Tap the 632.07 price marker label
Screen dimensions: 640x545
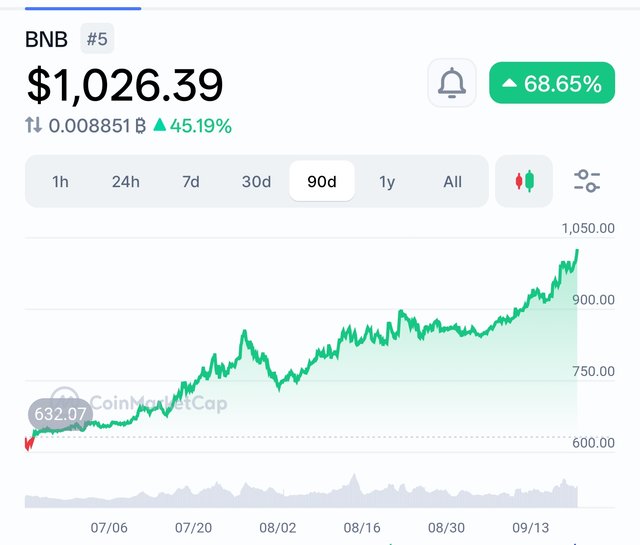click(x=60, y=414)
